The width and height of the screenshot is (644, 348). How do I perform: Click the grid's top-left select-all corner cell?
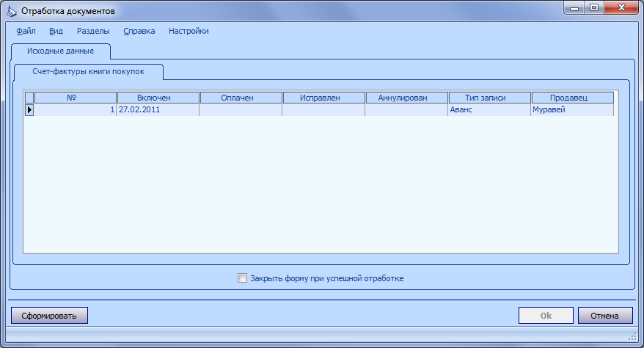[x=29, y=98]
